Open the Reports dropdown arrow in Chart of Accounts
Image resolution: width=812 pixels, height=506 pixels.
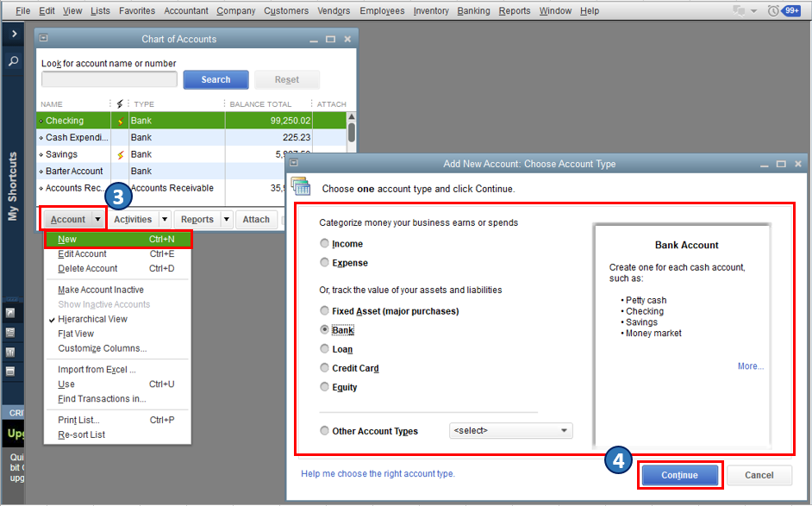[227, 220]
